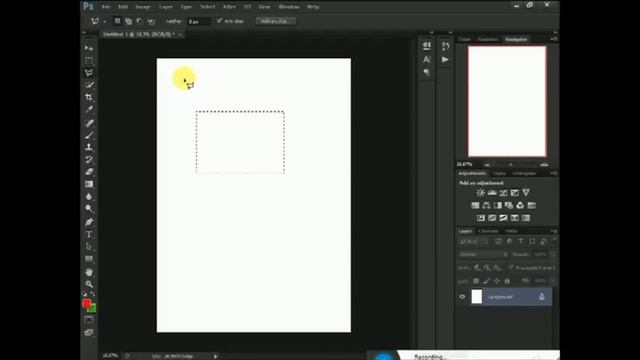
Task: Select the Eyedropper tool
Action: pos(89,109)
